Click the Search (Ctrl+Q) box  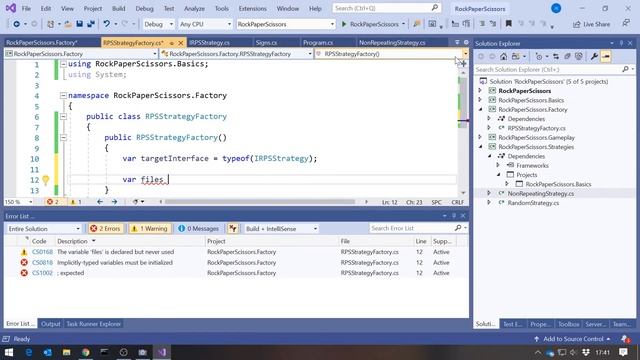coord(386,8)
